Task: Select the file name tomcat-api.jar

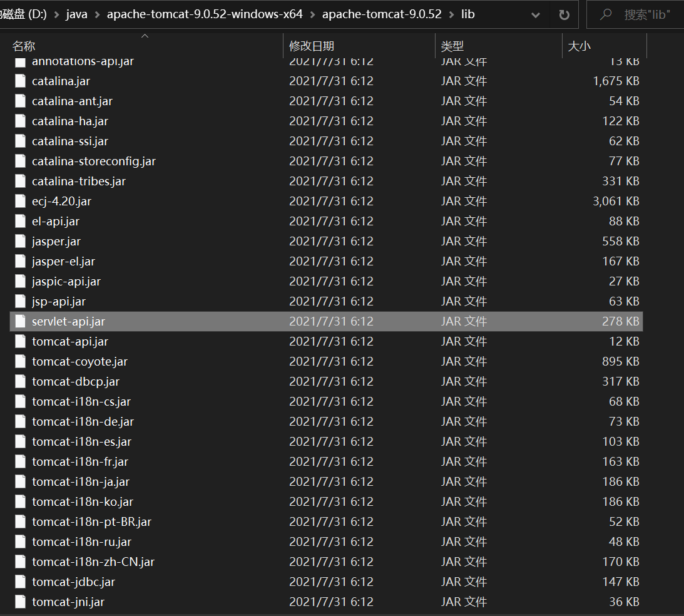Action: [x=70, y=342]
